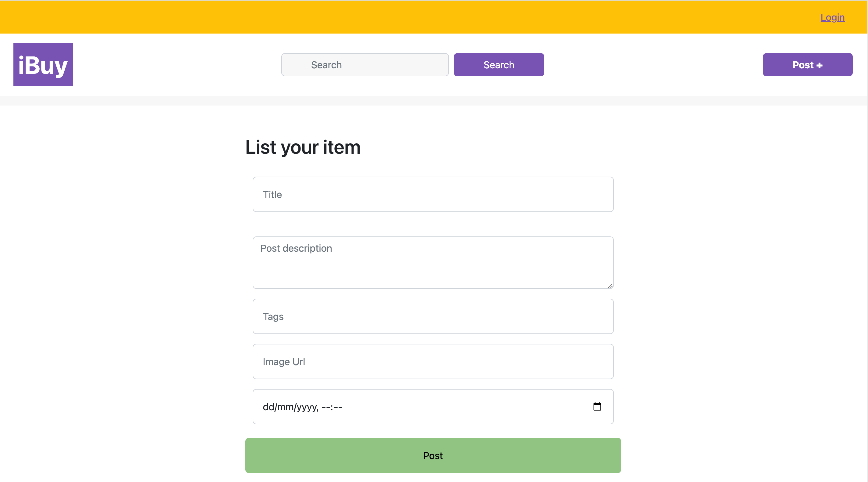Viewport: 868px width, 482px height.
Task: Click the header Post + button
Action: point(807,65)
